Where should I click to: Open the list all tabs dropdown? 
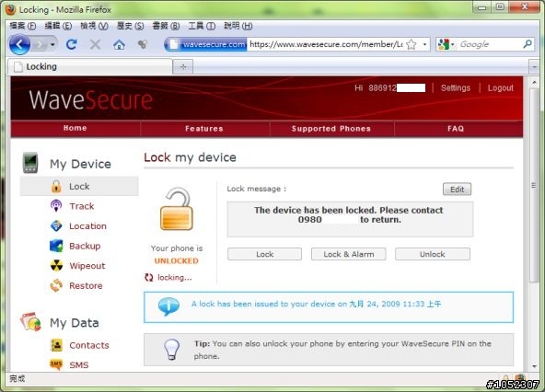point(534,67)
